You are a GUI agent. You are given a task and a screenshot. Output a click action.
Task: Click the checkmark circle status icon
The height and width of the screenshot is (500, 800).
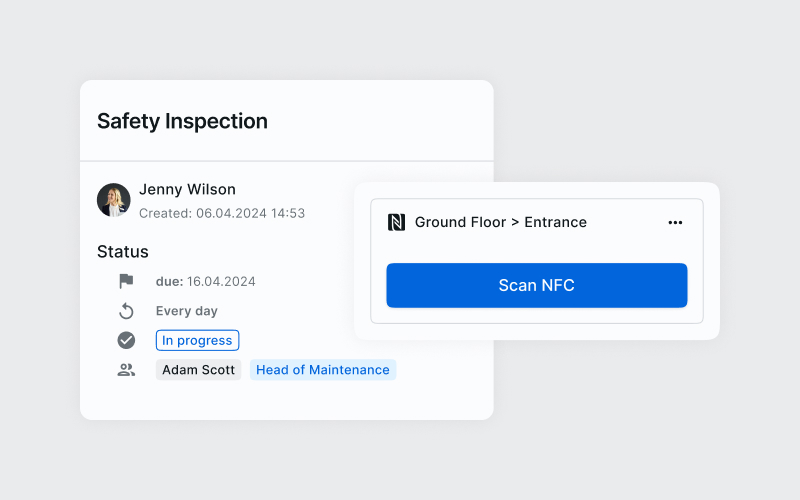click(x=126, y=340)
